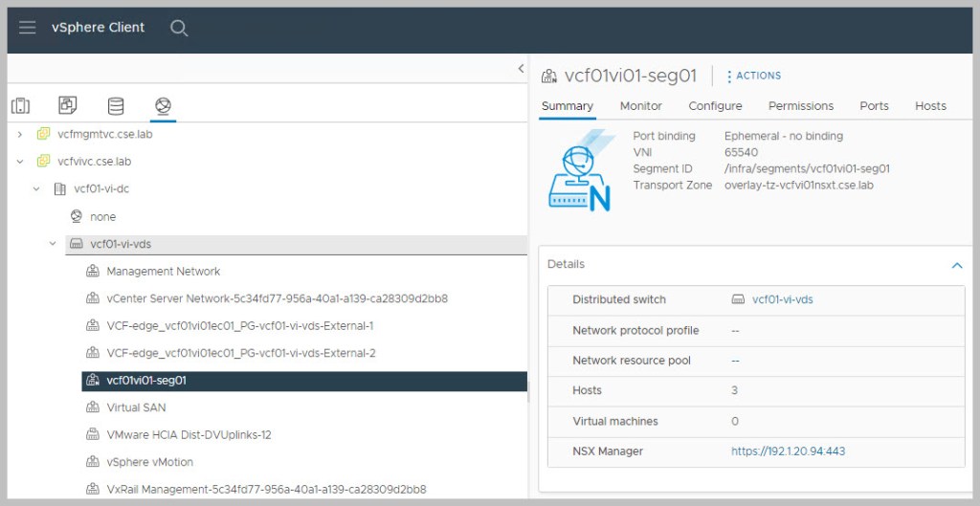Switch to Storage inventory view
Screen dimensions: 980x506
click(116, 106)
